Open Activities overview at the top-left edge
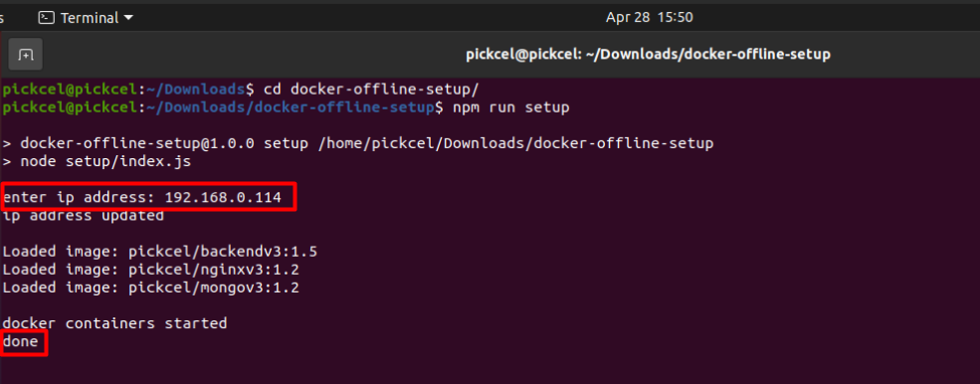 2,18
